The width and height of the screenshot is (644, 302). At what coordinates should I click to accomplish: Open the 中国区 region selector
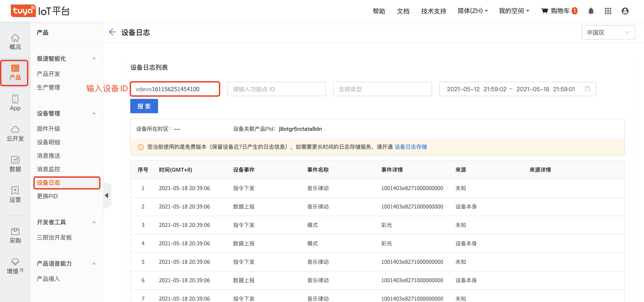608,32
